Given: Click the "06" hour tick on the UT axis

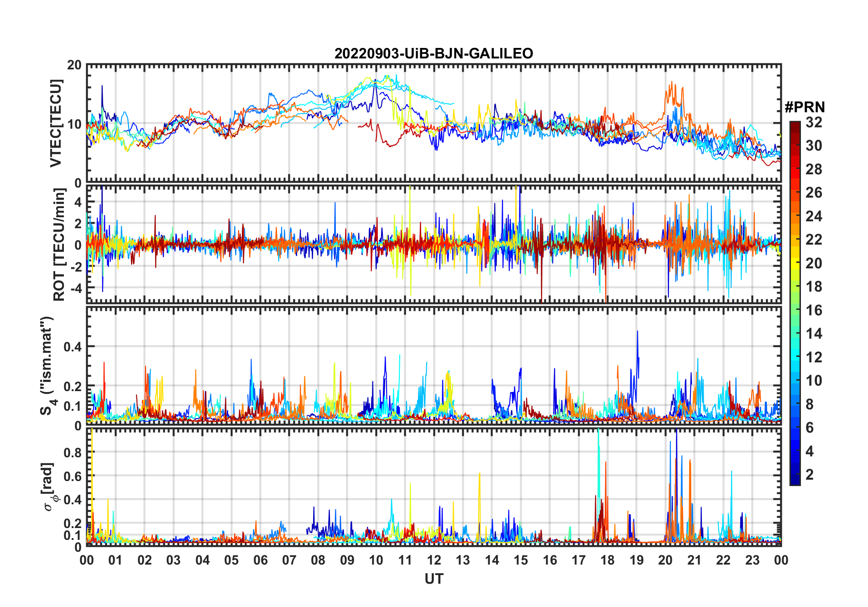Looking at the screenshot, I should 260,560.
